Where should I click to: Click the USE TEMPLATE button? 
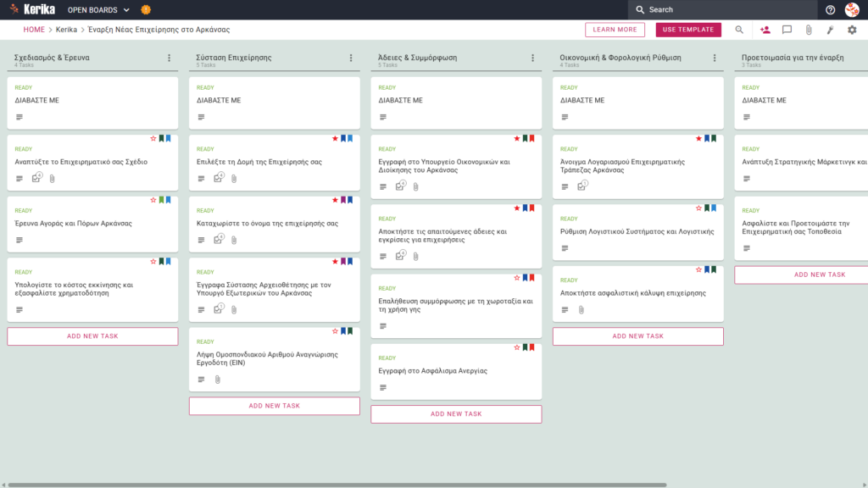[x=688, y=30]
